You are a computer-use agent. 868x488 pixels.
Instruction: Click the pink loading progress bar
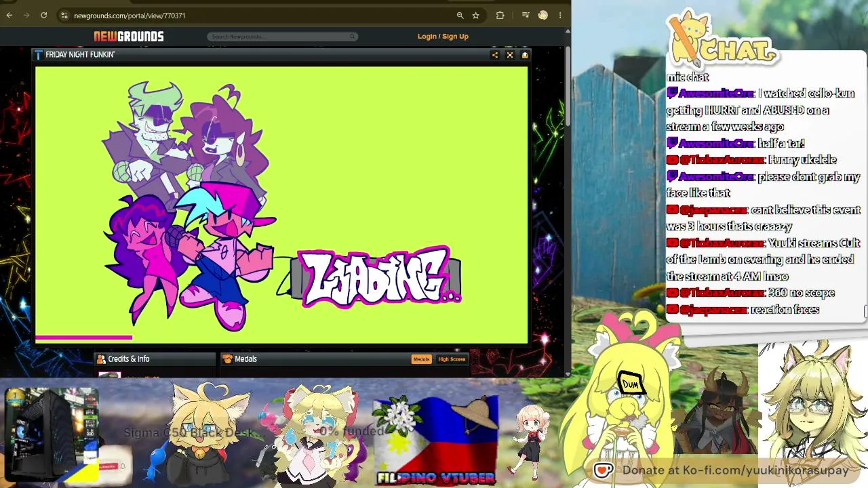click(83, 338)
